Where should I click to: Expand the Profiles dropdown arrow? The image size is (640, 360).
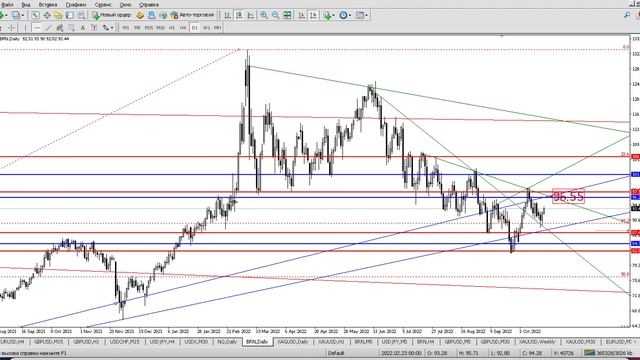(22, 15)
